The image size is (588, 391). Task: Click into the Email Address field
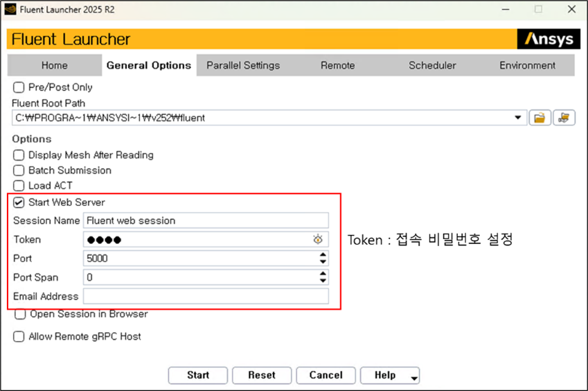click(x=206, y=297)
